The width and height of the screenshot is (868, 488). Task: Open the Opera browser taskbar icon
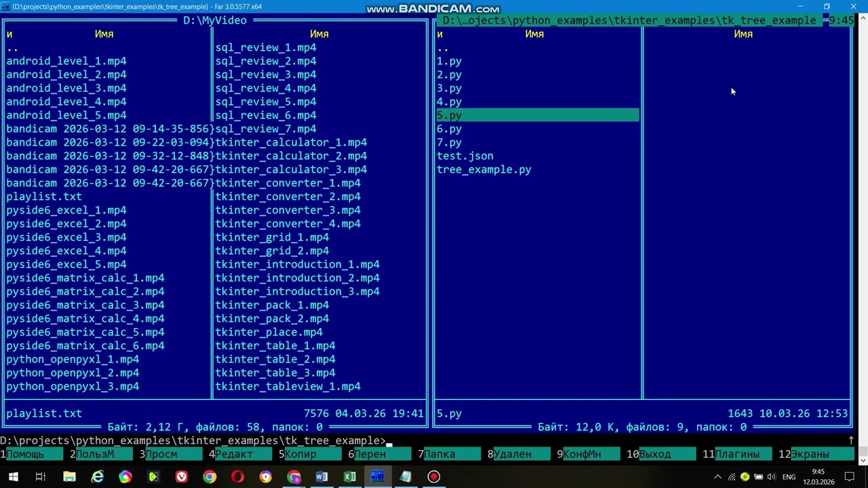(x=237, y=477)
